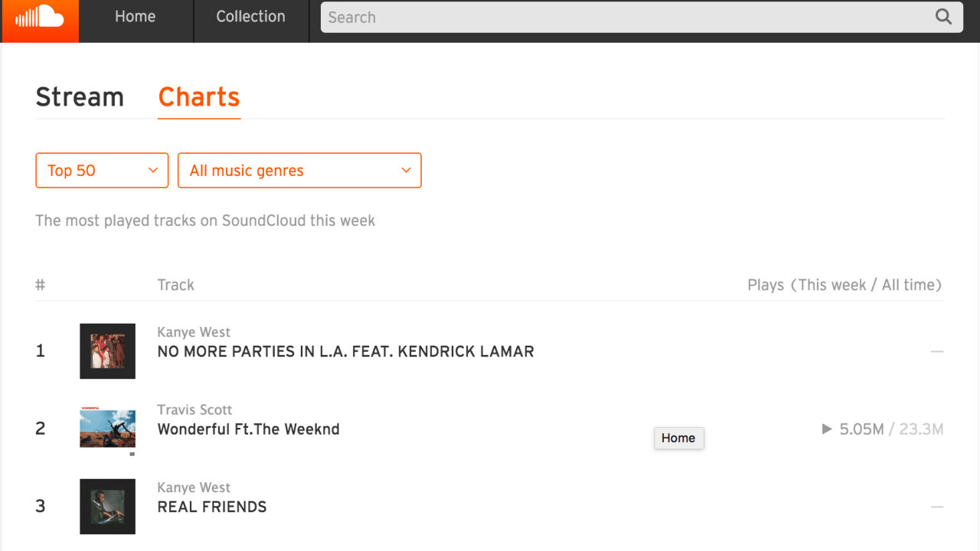The image size is (980, 551).
Task: Visit Travis Scott artist page
Action: pyautogui.click(x=194, y=410)
